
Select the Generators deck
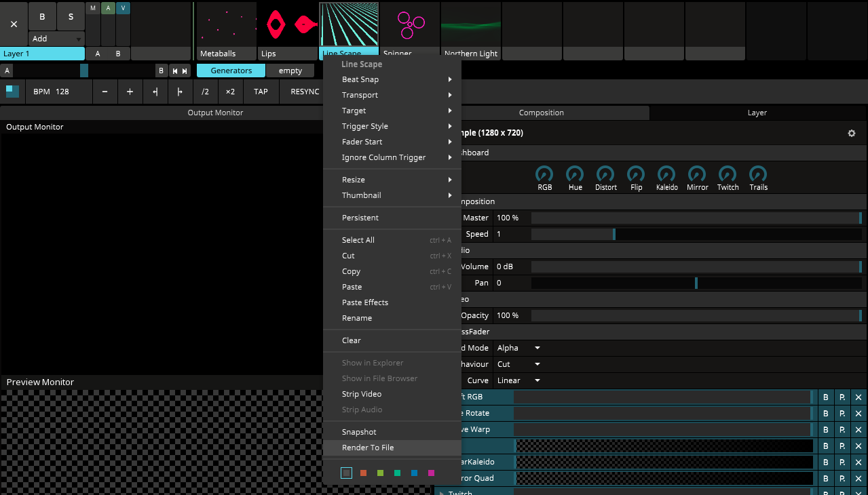(x=231, y=71)
